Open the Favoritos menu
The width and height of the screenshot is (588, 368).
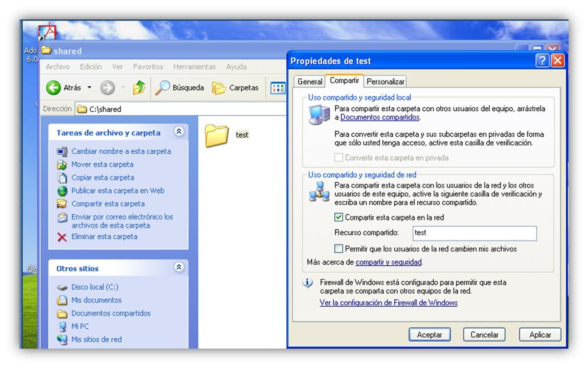(148, 67)
